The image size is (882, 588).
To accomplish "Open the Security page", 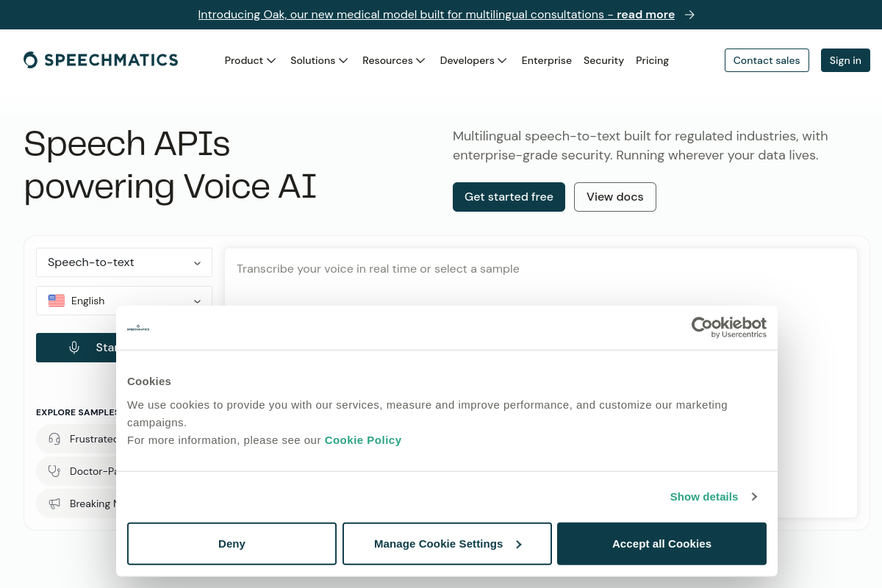I will coord(603,60).
